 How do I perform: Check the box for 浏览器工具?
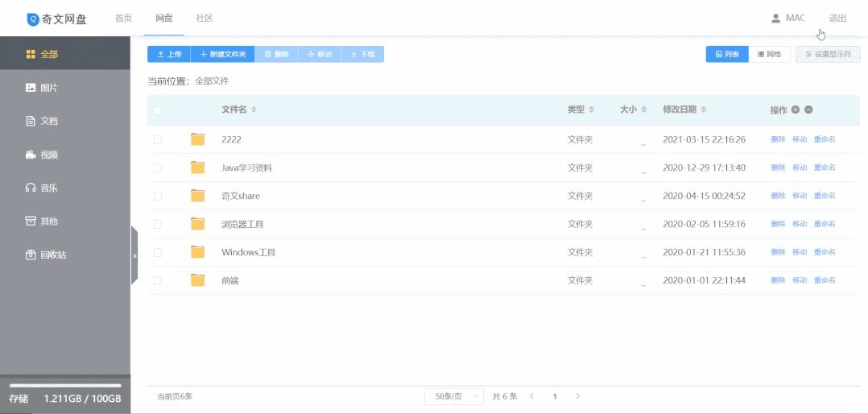point(158,224)
